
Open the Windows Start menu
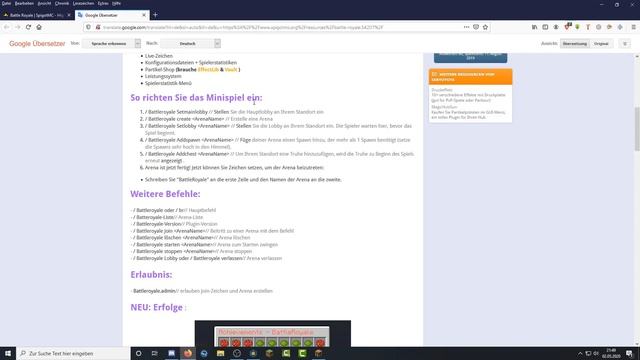coord(8,353)
